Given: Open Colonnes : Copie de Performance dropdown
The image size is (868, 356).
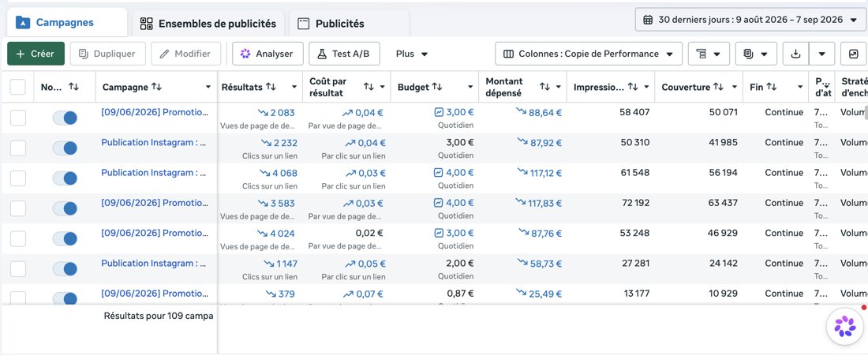Looking at the screenshot, I should (589, 54).
